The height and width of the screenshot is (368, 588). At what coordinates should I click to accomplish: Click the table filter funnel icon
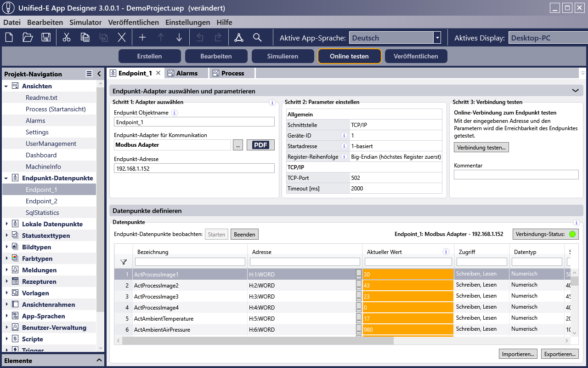coord(124,262)
